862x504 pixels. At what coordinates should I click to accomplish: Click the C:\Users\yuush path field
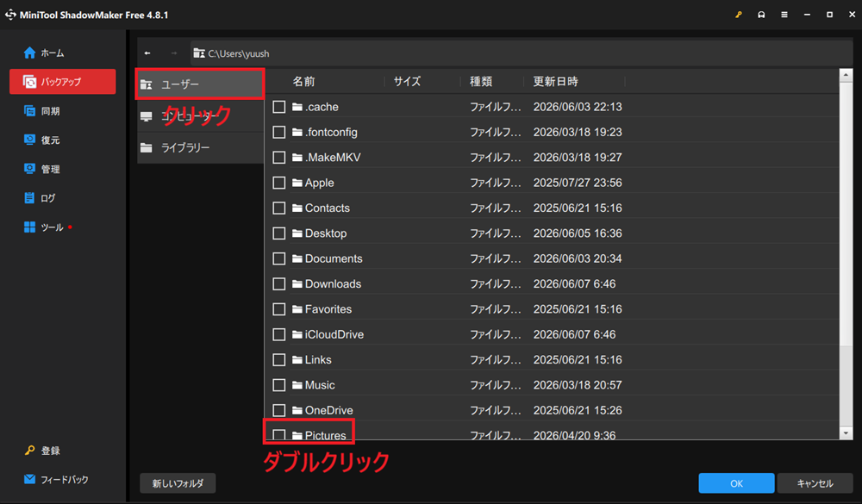522,53
